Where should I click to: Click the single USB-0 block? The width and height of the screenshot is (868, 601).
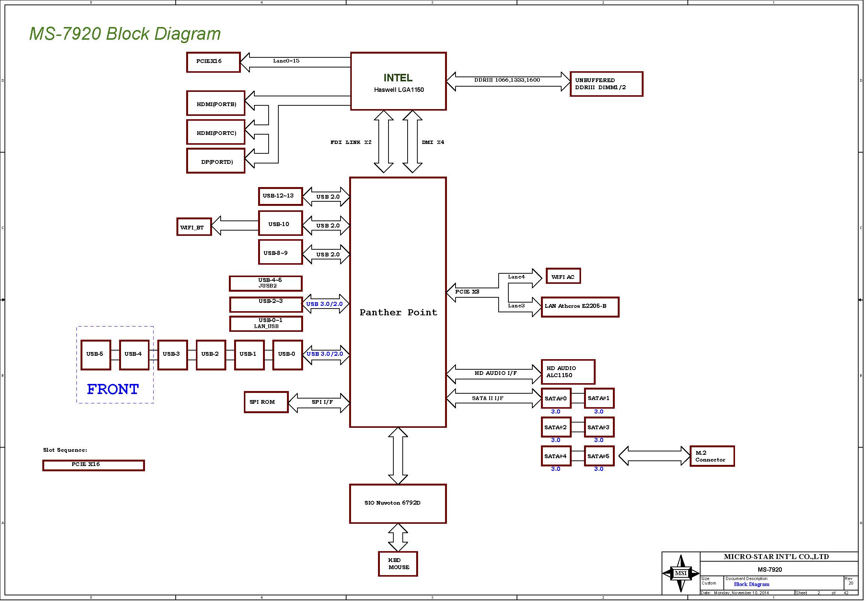click(288, 355)
